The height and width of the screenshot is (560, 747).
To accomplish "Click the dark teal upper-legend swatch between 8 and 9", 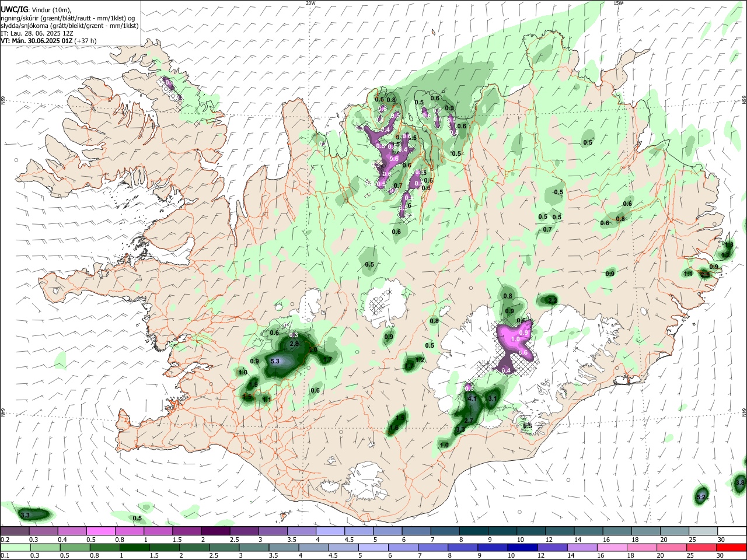I will [474, 531].
